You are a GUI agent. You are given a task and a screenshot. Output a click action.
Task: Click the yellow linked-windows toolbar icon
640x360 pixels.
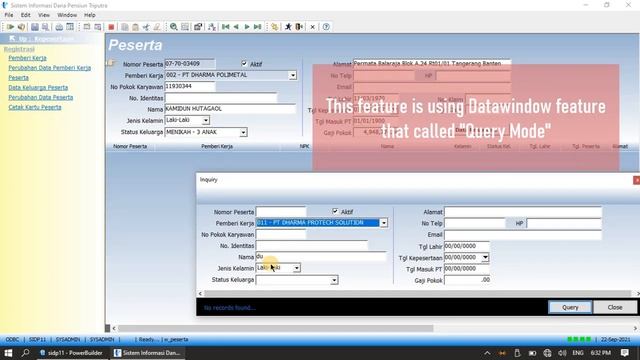pyautogui.click(x=275, y=27)
